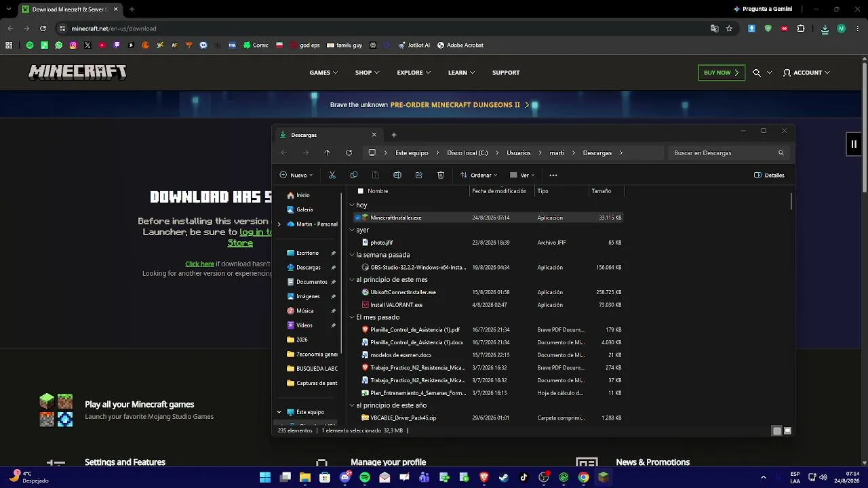868x488 pixels.
Task: Open SUPPORT on Minecraft site
Action: click(506, 73)
